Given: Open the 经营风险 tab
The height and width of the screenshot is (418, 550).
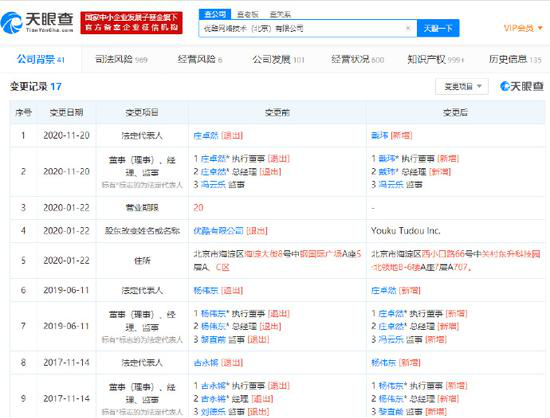Looking at the screenshot, I should click(x=200, y=59).
